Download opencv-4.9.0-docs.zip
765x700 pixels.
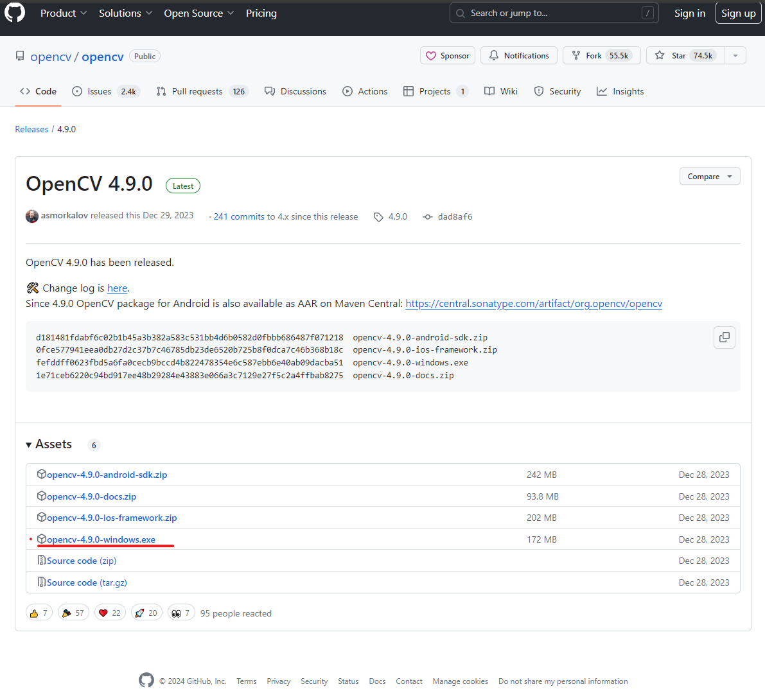91,496
